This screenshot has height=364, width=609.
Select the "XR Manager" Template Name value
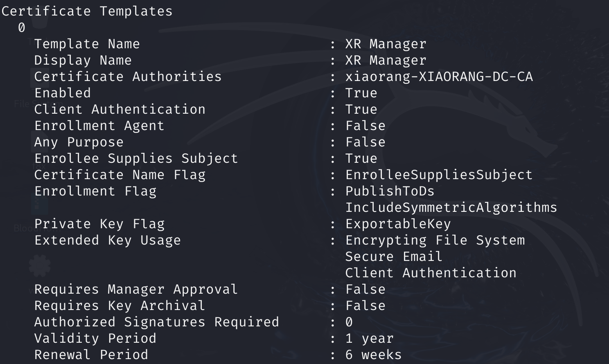coord(386,44)
